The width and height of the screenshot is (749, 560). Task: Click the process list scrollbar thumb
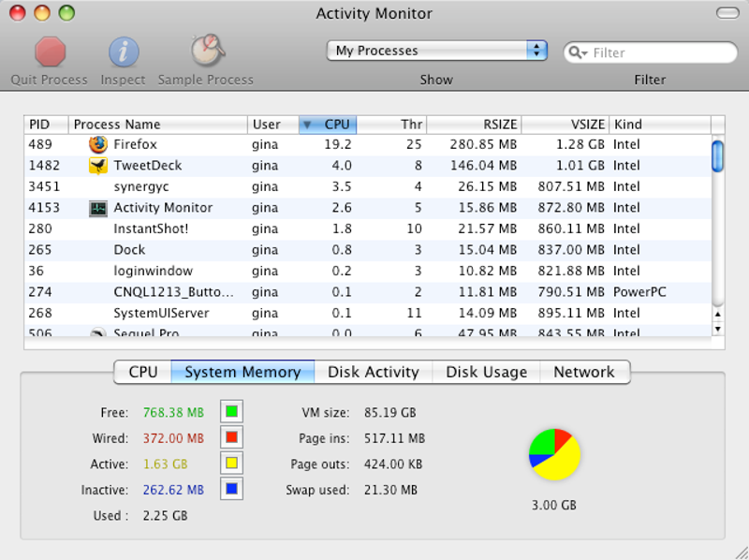[717, 156]
